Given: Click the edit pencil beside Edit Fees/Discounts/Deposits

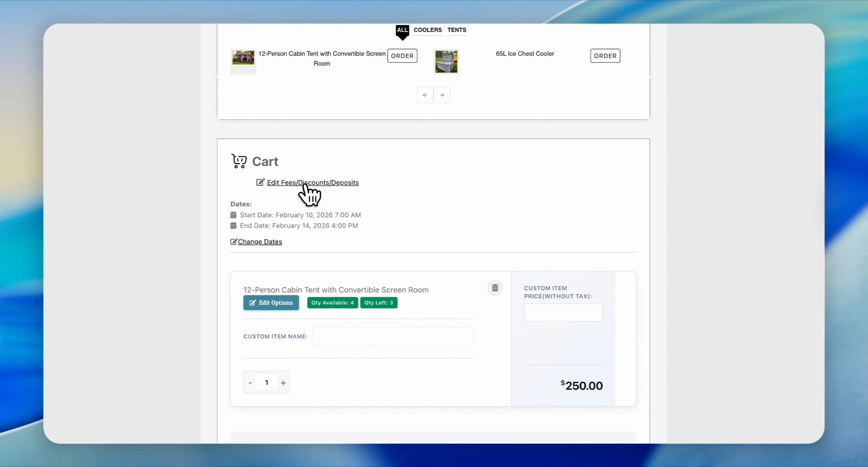Looking at the screenshot, I should 260,182.
